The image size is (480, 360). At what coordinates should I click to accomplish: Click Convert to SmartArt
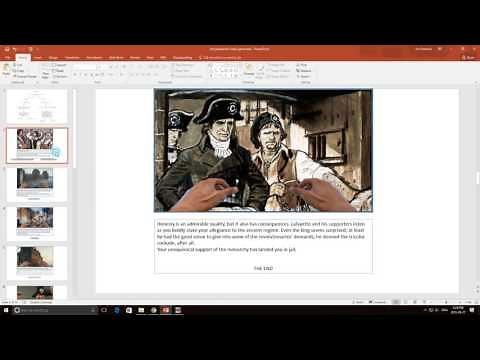(x=187, y=76)
